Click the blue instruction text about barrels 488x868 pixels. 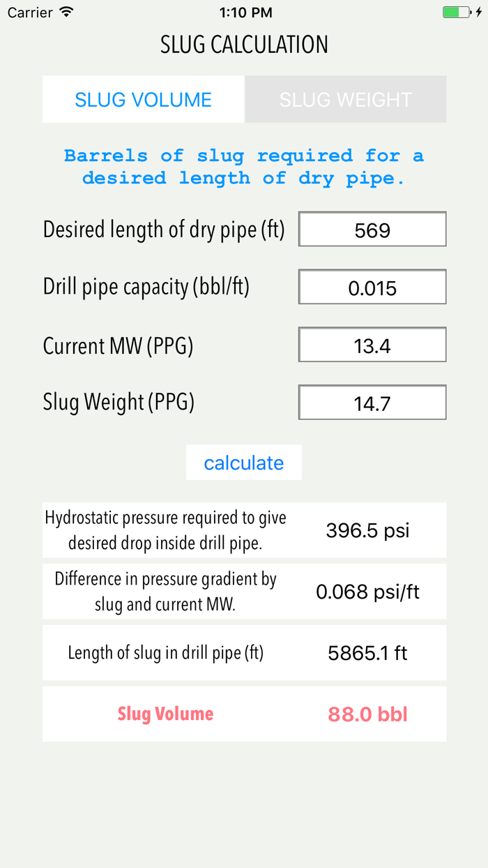pyautogui.click(x=244, y=166)
